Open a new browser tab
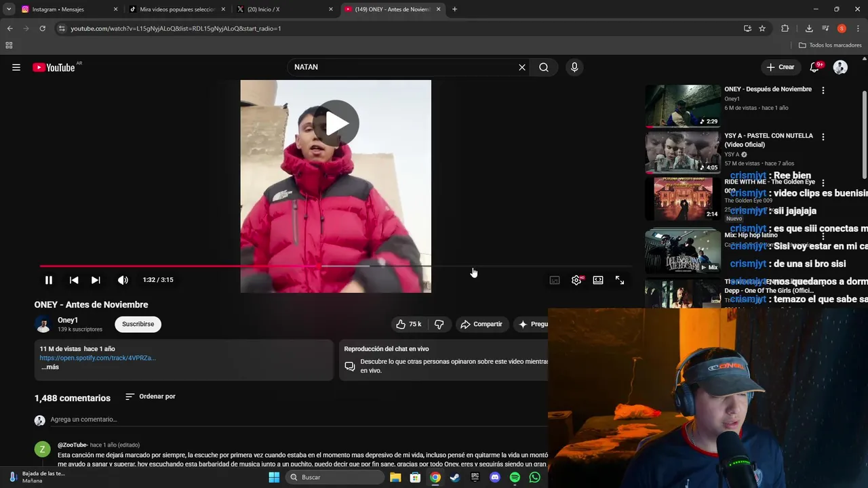 [x=454, y=9]
